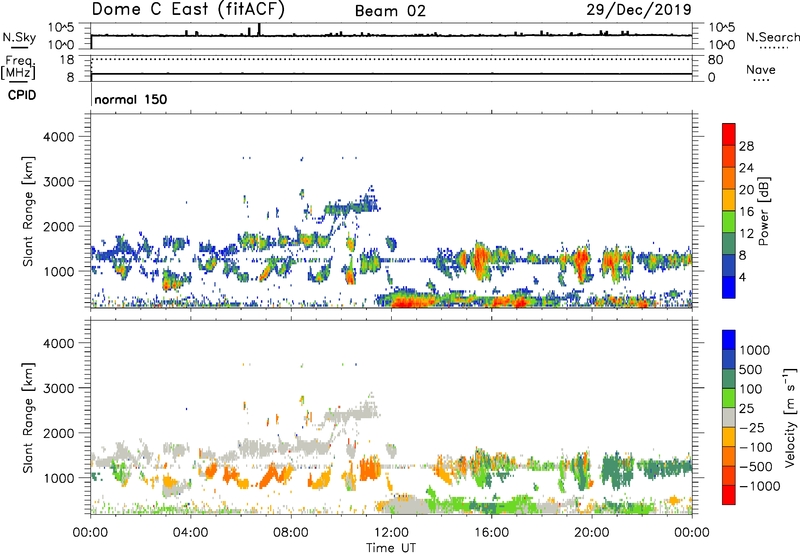Click the velocity panel 'Slant Range [km]' label
This screenshot has height=554, width=800.
coord(28,418)
